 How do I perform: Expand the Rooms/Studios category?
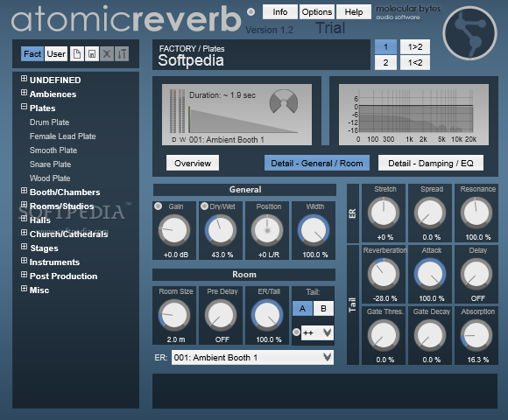coord(24,205)
